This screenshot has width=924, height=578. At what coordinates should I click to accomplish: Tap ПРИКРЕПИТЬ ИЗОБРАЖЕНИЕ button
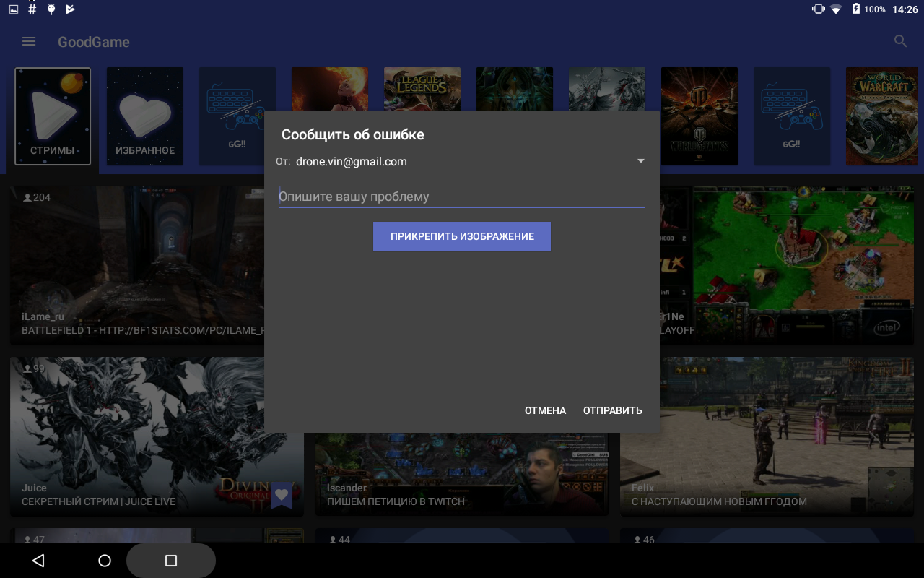click(x=462, y=236)
